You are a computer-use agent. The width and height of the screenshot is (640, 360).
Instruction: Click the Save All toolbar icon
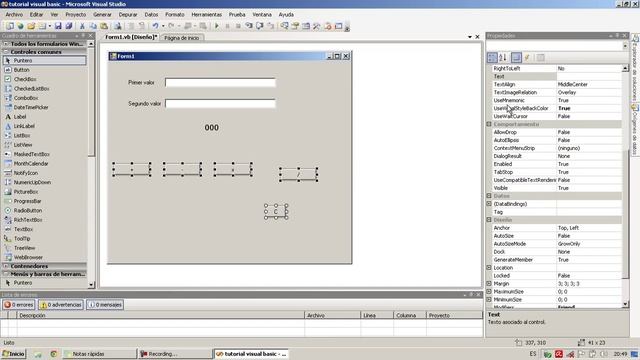pyautogui.click(x=69, y=26)
